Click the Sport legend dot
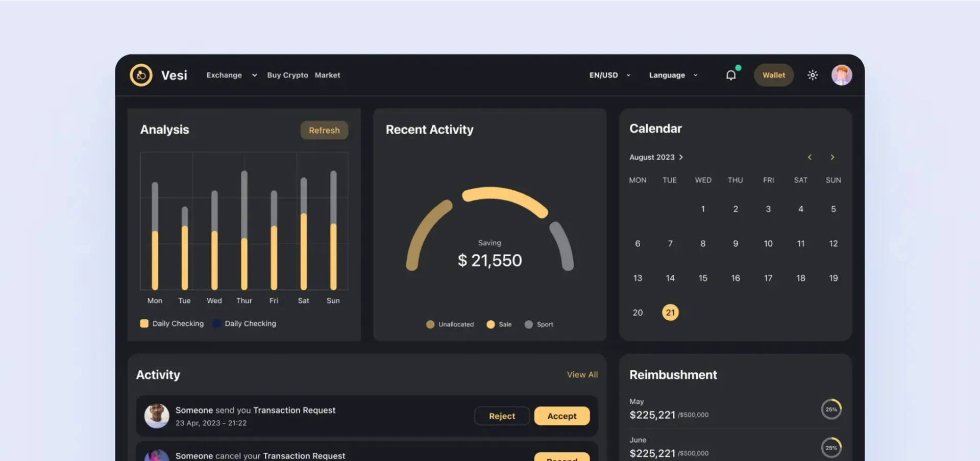980x461 pixels. (529, 324)
